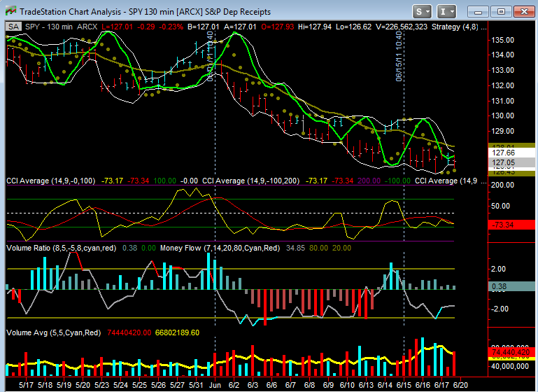
Task: Click the Lo=126.62 low value
Action: pos(353,27)
